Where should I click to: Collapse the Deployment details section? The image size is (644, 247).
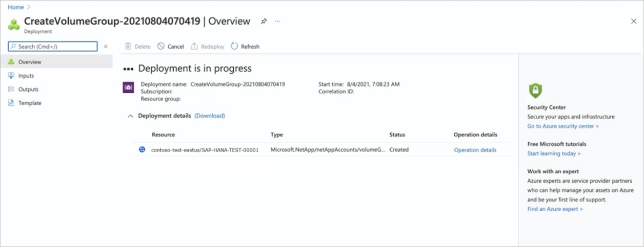[x=130, y=116]
